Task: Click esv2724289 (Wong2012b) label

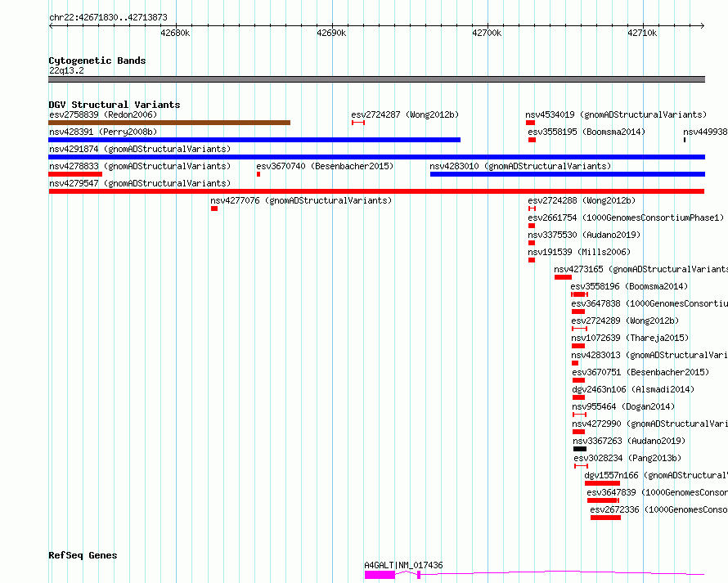Action: (626, 321)
